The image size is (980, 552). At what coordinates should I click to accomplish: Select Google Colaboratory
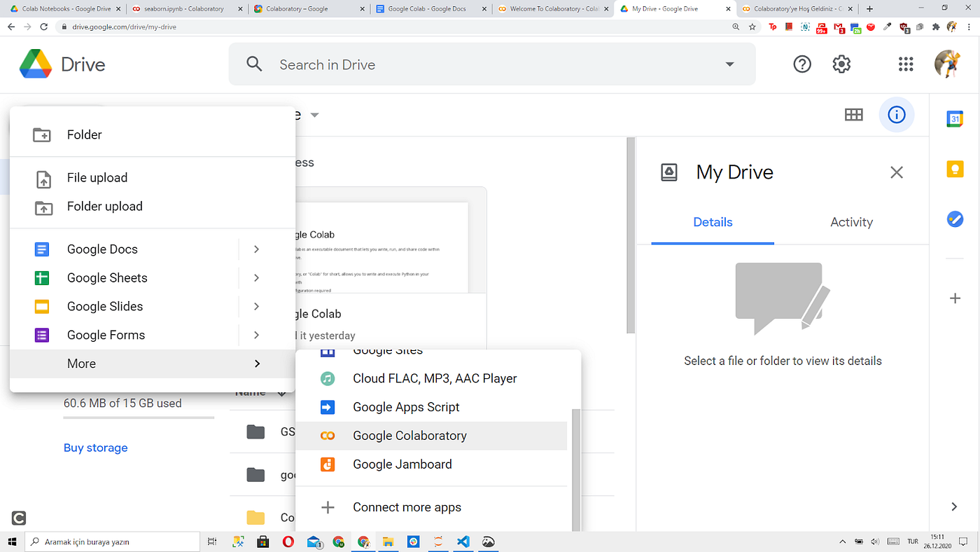[431, 436]
